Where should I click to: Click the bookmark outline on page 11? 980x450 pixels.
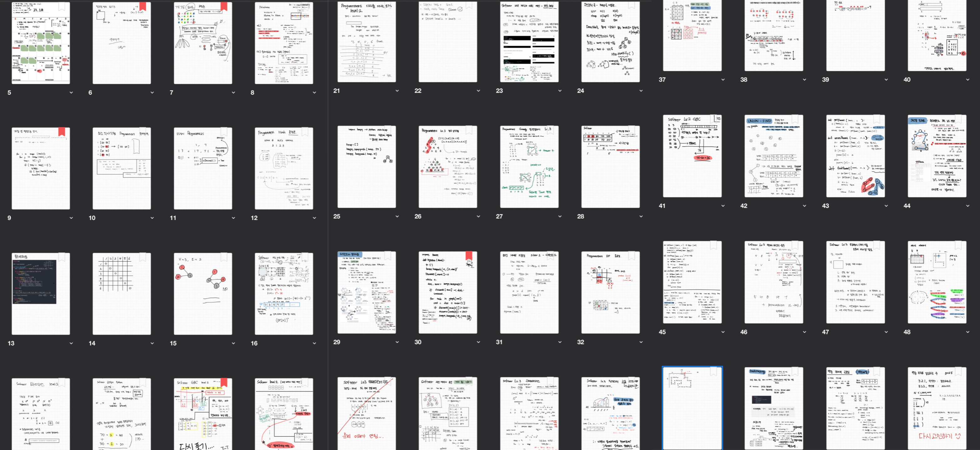[x=224, y=132]
